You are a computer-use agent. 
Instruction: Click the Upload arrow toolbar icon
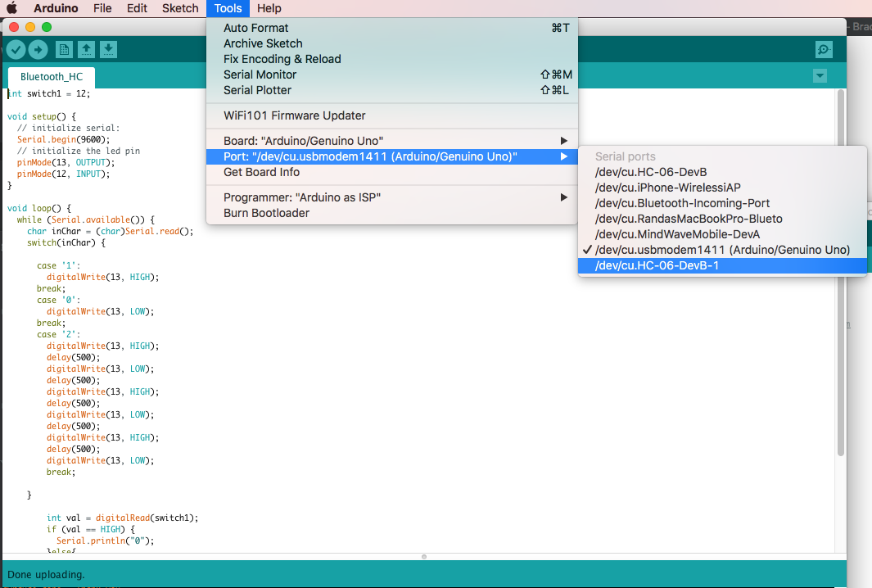[38, 50]
